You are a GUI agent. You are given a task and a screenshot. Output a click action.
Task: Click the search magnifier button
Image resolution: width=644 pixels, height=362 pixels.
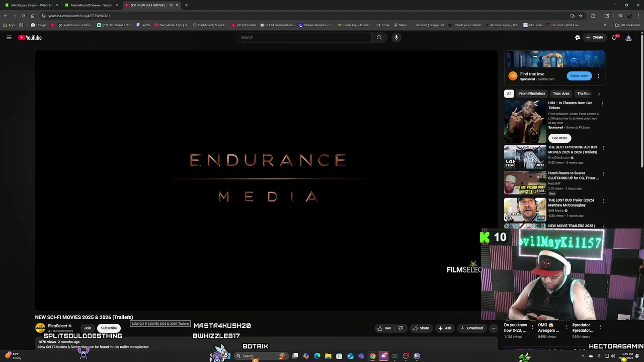pos(379,37)
